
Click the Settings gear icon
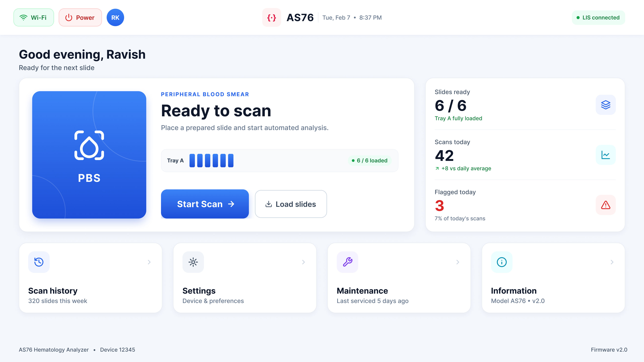pyautogui.click(x=193, y=262)
